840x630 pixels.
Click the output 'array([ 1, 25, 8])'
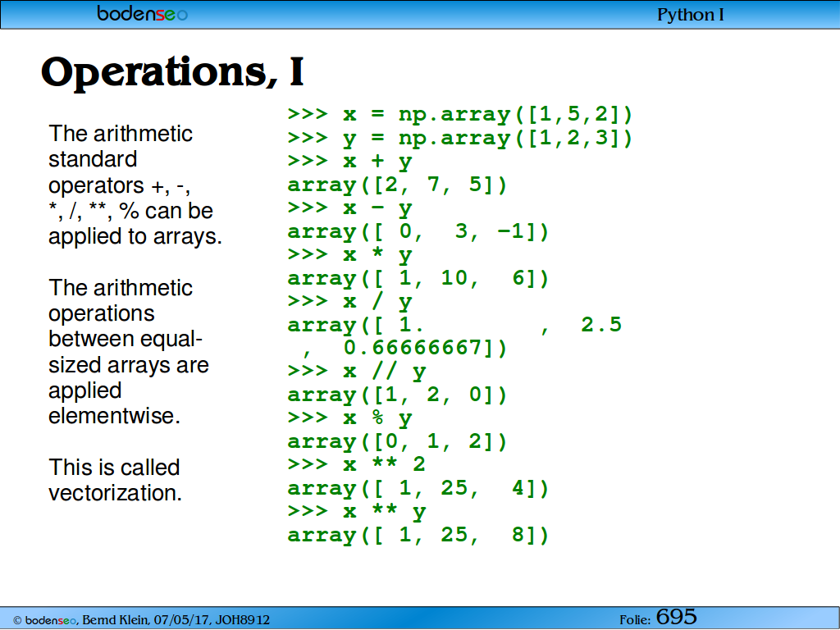418,535
